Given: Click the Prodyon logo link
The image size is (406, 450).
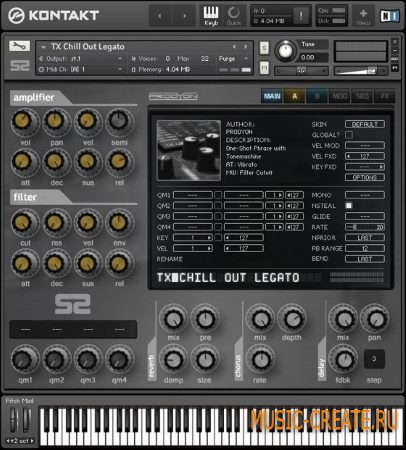Looking at the screenshot, I should point(173,97).
